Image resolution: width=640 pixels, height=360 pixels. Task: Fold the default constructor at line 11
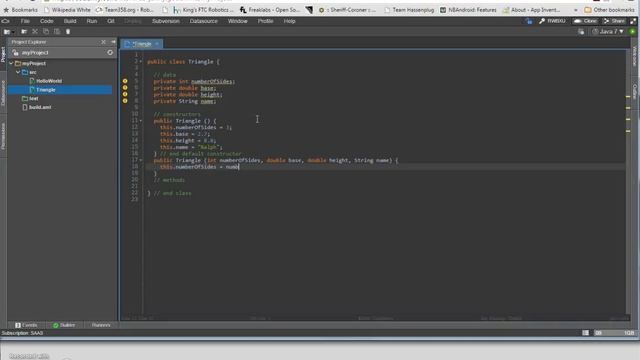click(141, 121)
